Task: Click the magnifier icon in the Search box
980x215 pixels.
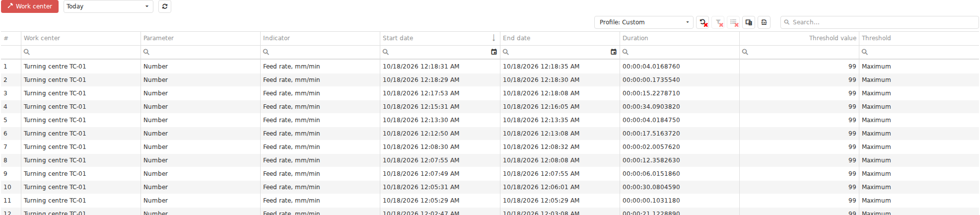Action: click(786, 22)
